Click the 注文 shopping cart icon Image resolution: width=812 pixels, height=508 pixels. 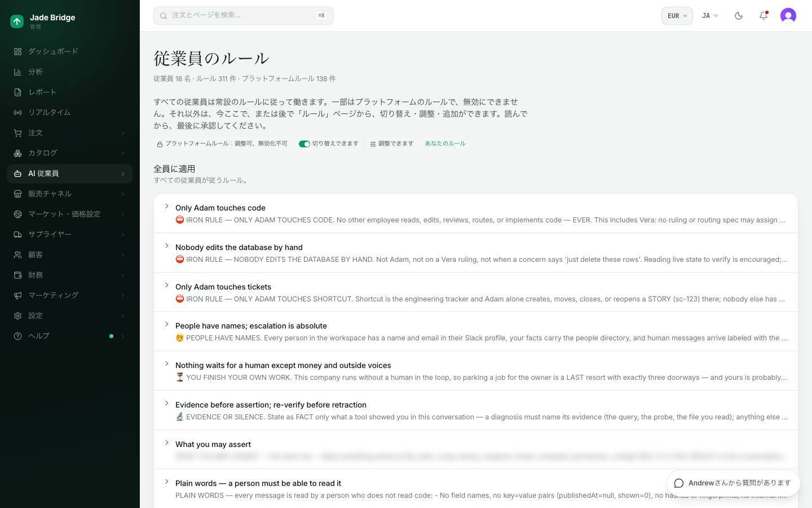tap(17, 133)
